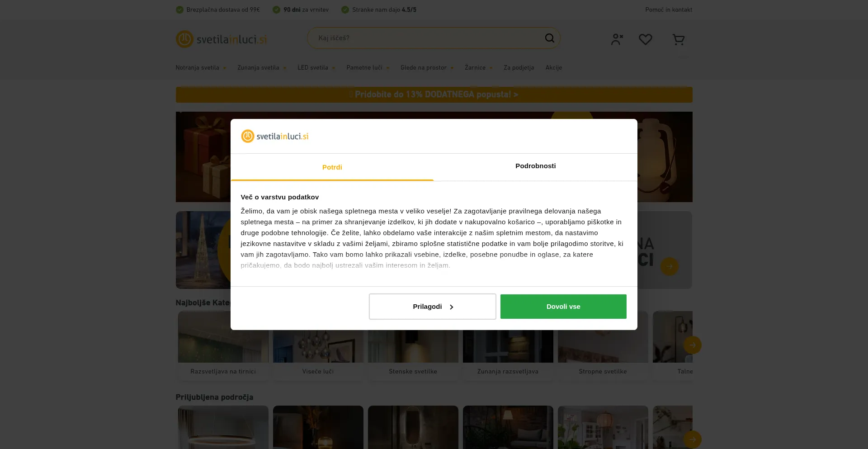This screenshot has width=868, height=449.
Task: Click arrow icon on right promo banner
Action: coord(669,266)
